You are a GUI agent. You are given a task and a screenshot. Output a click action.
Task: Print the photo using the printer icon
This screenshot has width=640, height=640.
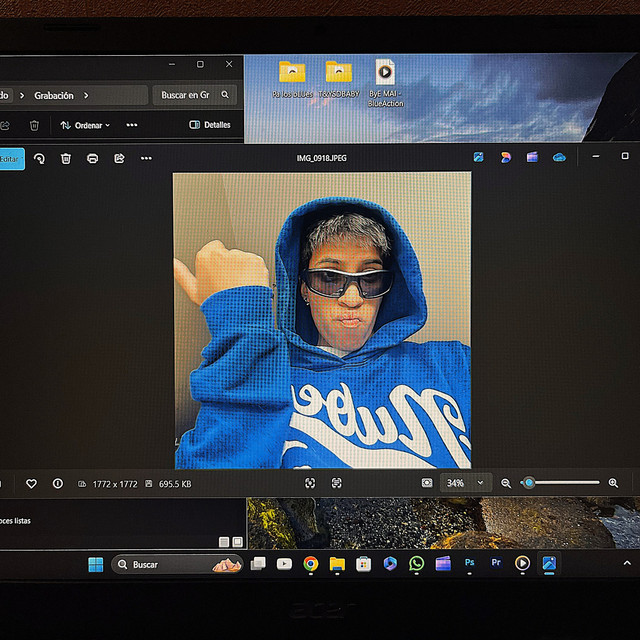pyautogui.click(x=92, y=158)
